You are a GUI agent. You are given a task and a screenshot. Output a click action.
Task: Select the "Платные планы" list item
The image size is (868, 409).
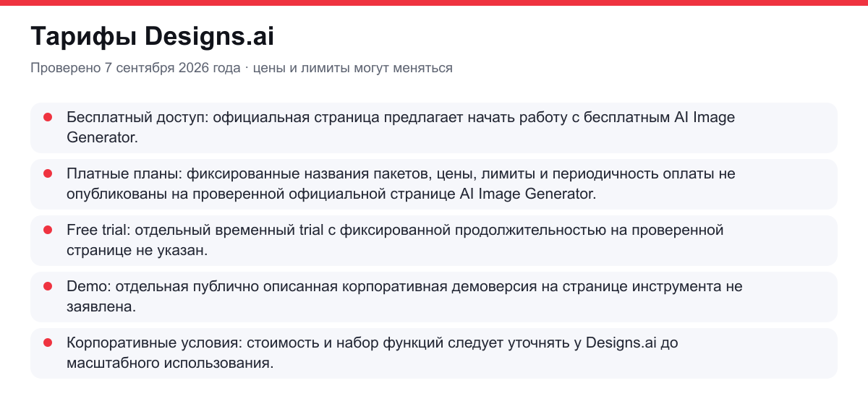point(434,184)
